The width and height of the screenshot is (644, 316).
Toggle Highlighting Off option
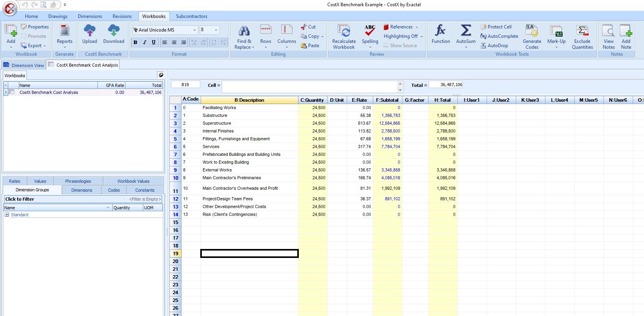click(403, 36)
